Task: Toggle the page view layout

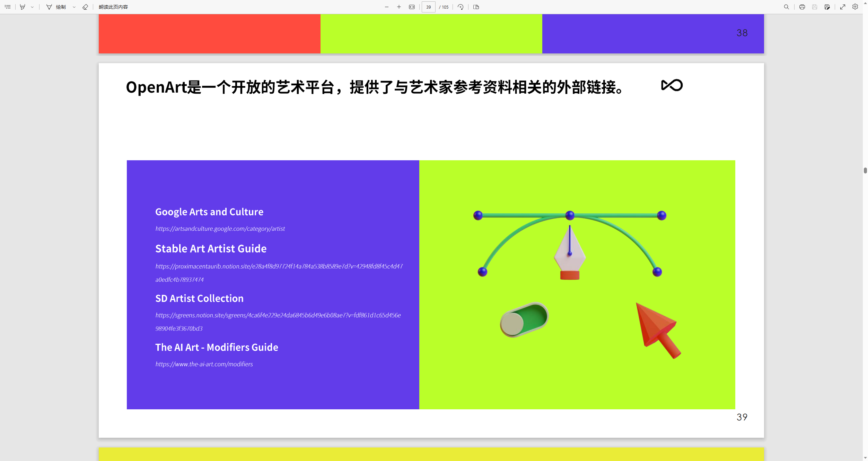Action: point(476,7)
